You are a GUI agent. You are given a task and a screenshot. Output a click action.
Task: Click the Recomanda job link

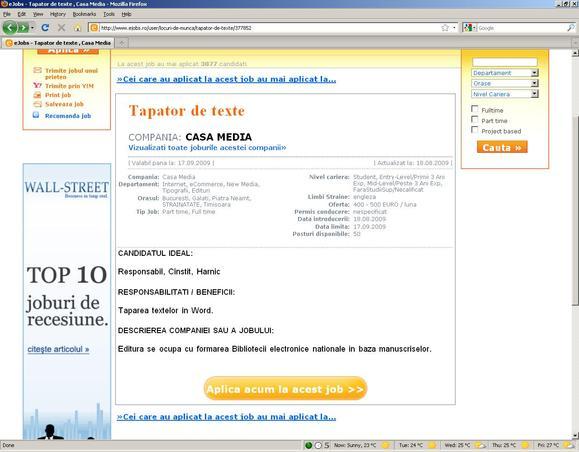coord(68,116)
